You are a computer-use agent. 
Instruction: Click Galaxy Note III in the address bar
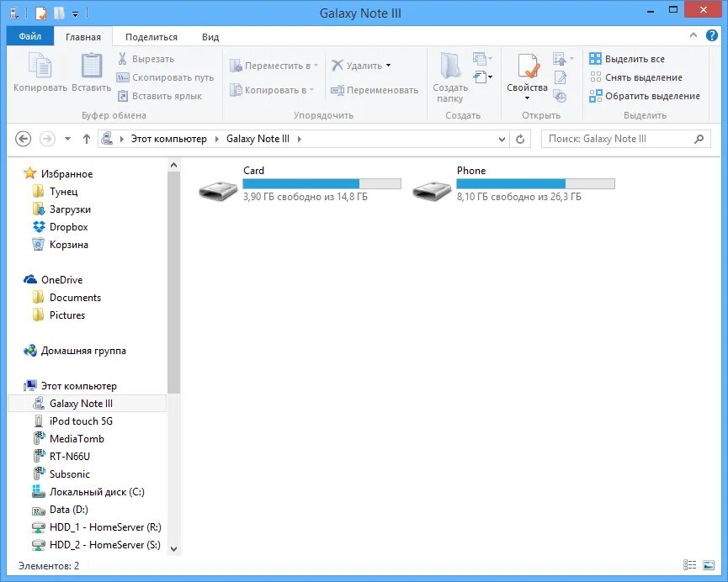[258, 139]
